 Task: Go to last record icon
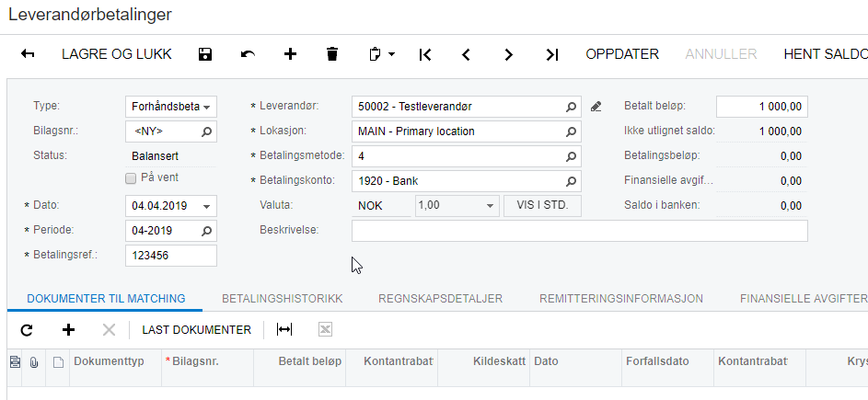[x=552, y=54]
